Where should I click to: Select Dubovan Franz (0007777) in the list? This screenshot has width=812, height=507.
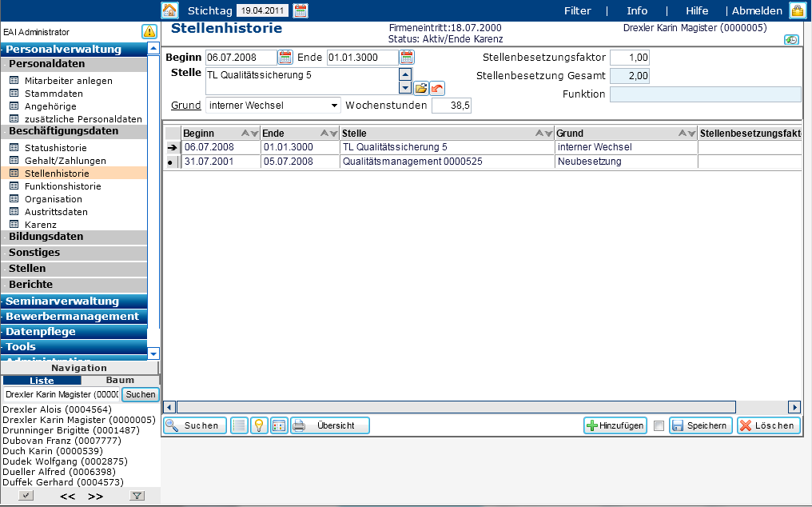pyautogui.click(x=62, y=441)
